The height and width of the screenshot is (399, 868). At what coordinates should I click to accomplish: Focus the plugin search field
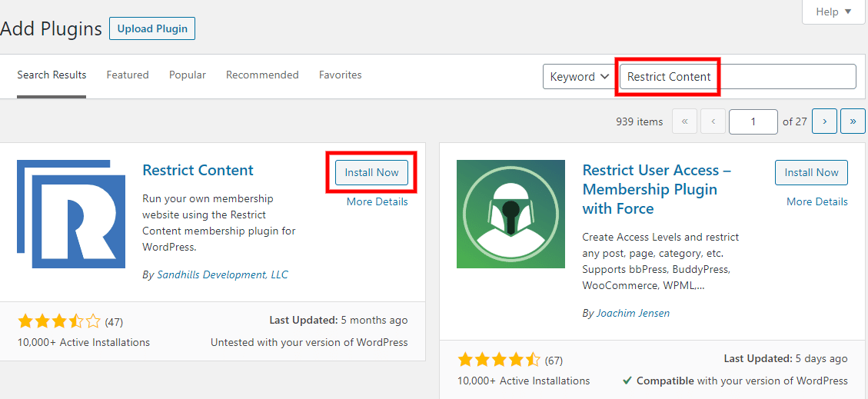[x=738, y=76]
